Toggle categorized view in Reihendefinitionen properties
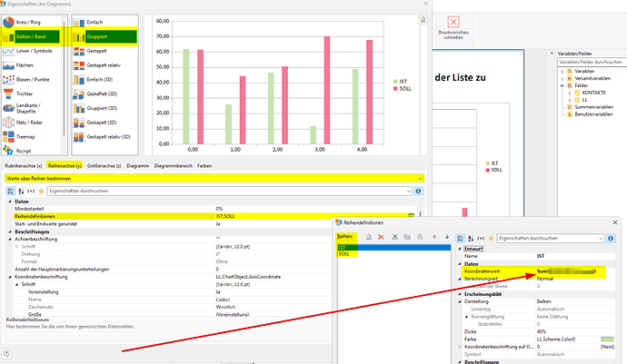 460,239
